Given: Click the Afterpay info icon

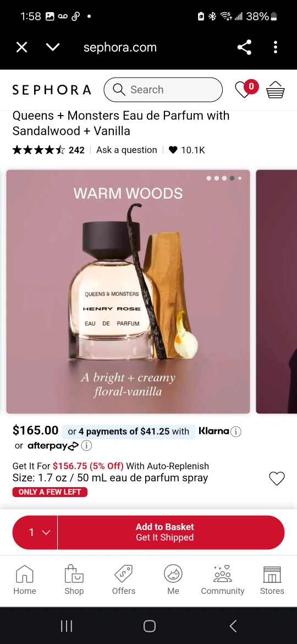Looking at the screenshot, I should [86, 445].
